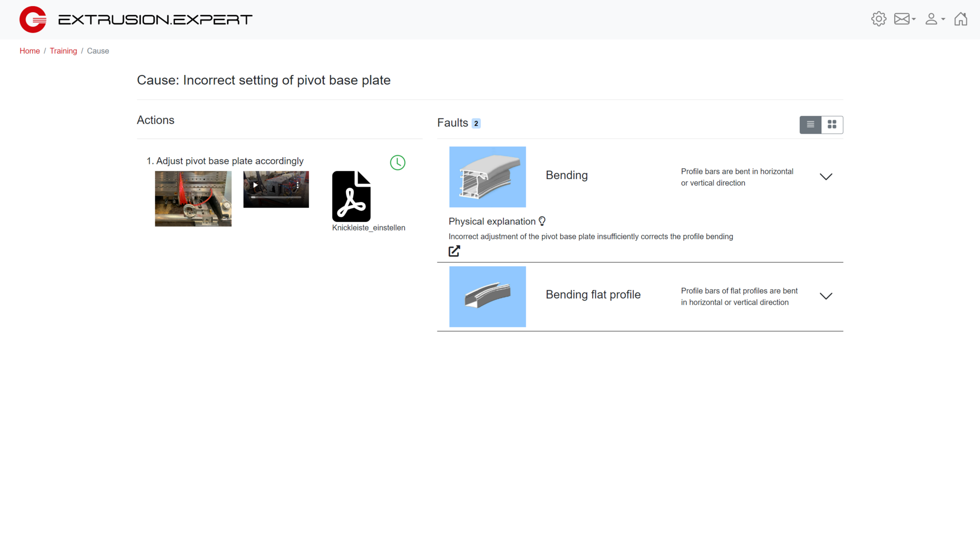Screen dimensions: 980x551
Task: Click the Knickleiste_einstellen file name
Action: coord(369,228)
